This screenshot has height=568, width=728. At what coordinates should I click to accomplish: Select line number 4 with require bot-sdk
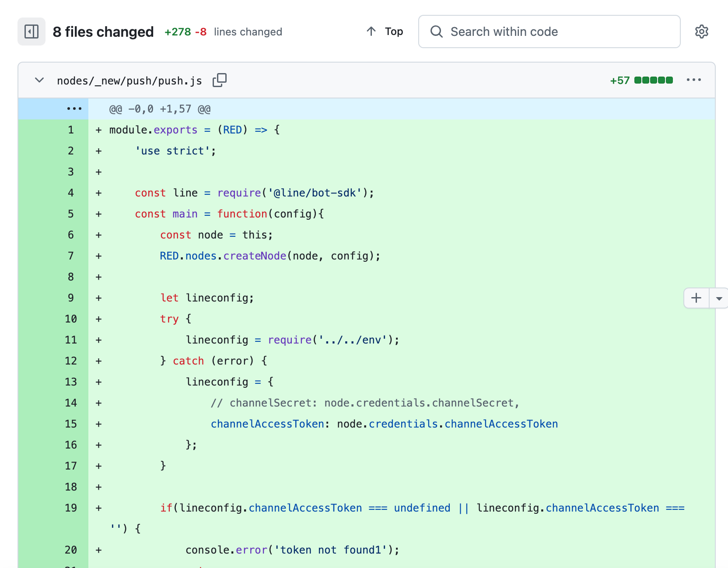coord(71,193)
